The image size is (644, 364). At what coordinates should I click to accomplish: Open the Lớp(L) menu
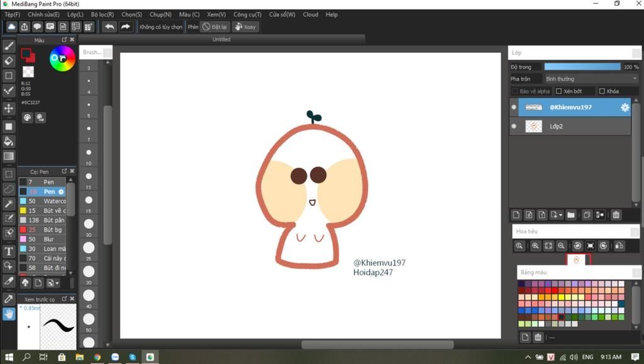pos(75,14)
